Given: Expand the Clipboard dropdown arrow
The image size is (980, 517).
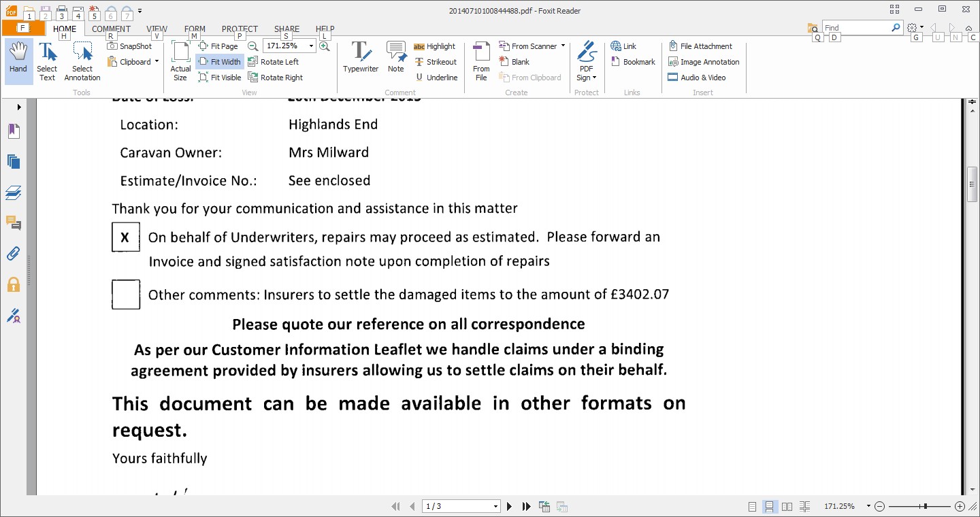Looking at the screenshot, I should [157, 62].
